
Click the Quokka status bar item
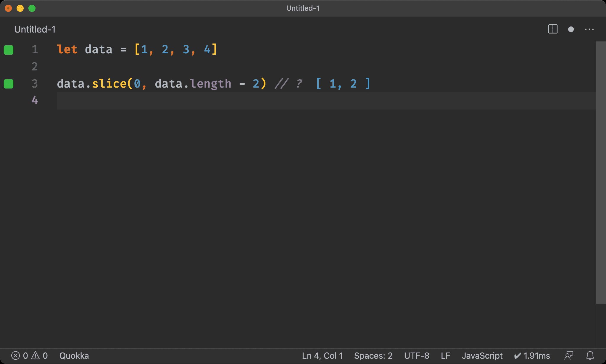point(74,355)
